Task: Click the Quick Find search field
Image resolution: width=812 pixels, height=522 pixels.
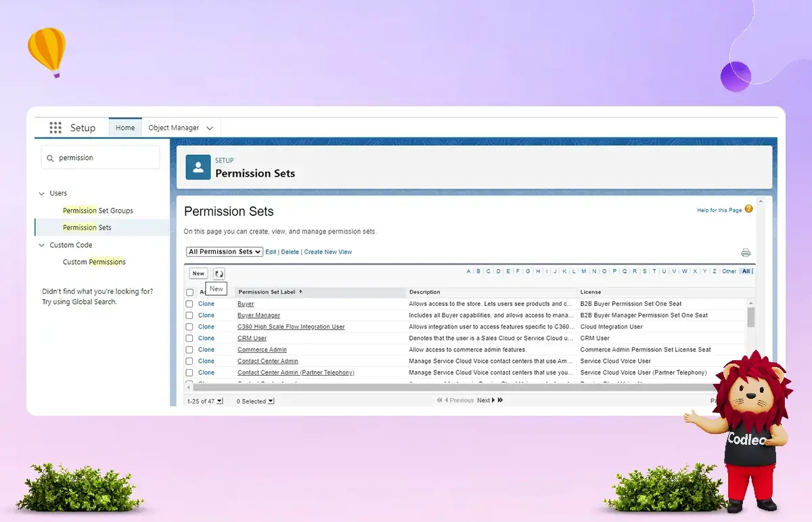Action: click(101, 158)
